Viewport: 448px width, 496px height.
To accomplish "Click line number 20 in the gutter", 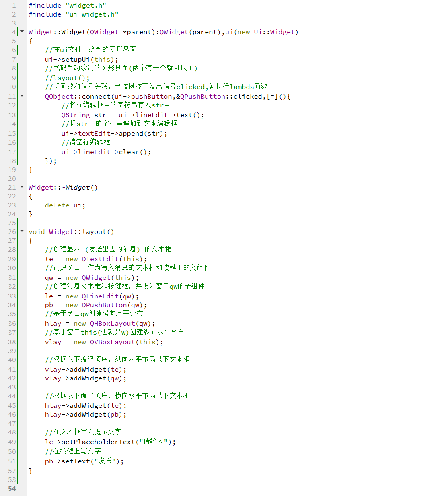I will pyautogui.click(x=12, y=178).
